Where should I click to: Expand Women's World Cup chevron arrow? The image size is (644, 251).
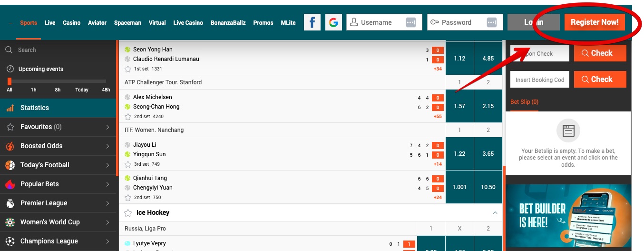pos(107,222)
